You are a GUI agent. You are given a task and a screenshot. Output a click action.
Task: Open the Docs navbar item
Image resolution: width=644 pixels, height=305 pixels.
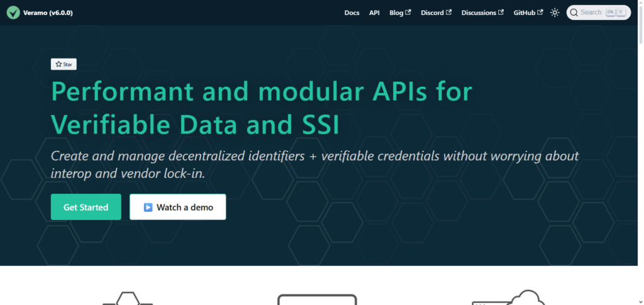point(352,13)
